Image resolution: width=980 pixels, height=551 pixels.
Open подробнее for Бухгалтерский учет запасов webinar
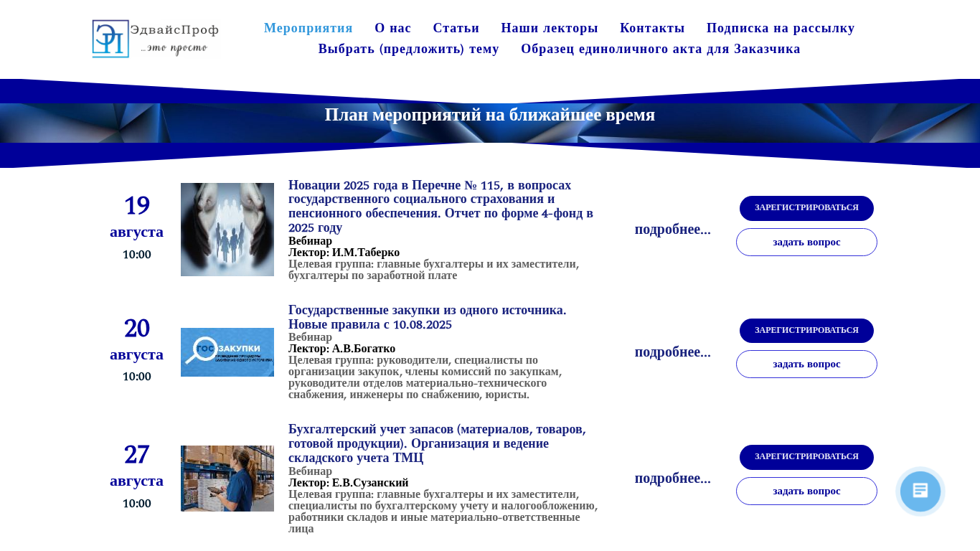673,479
